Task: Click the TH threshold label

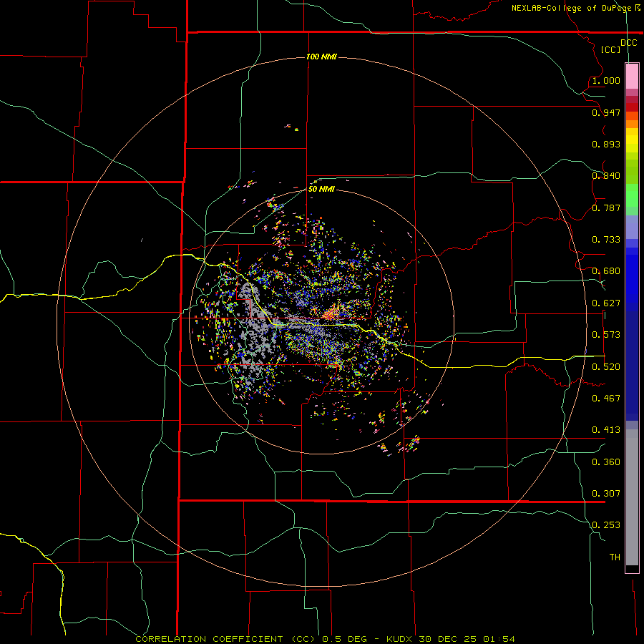Action: click(x=615, y=557)
